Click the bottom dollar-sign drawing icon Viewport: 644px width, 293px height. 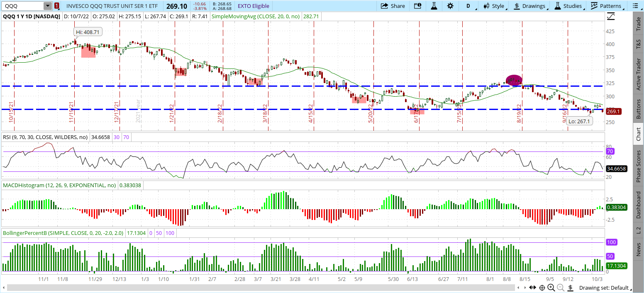(x=571, y=288)
